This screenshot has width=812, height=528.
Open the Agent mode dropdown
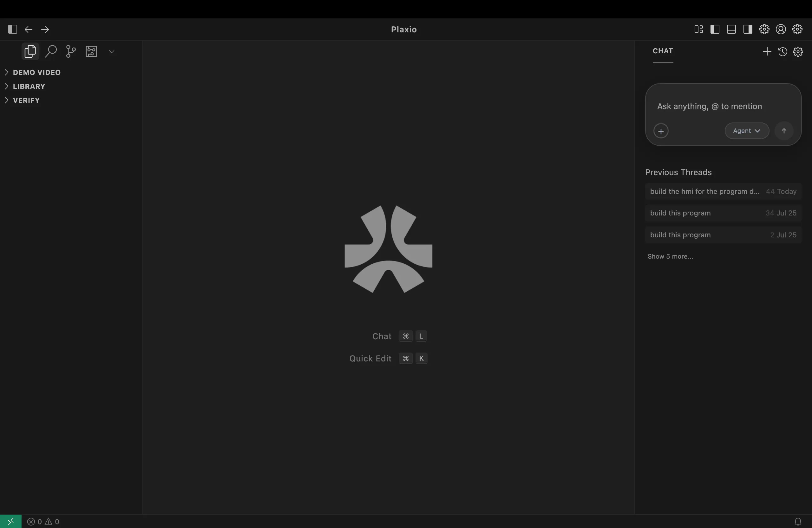pos(747,131)
